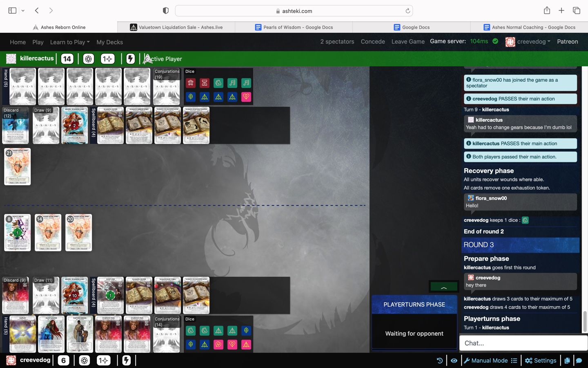Click the green connection status checkmark
588x368 pixels.
pyautogui.click(x=495, y=41)
